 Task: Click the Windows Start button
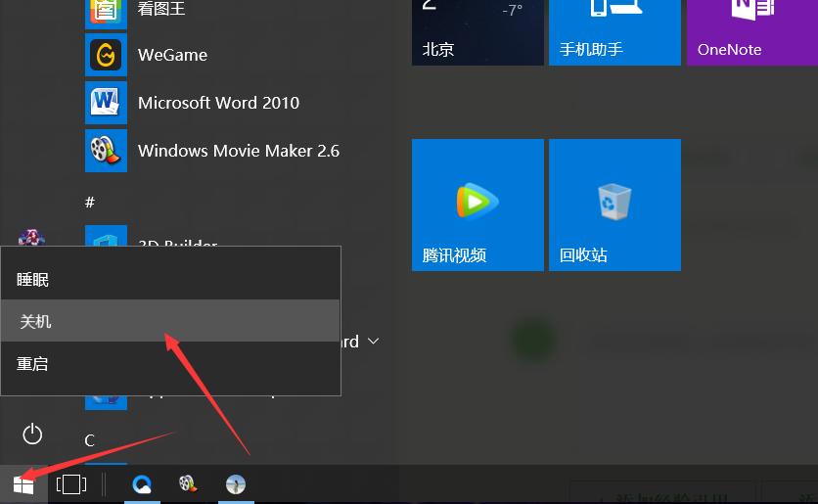pos(23,484)
